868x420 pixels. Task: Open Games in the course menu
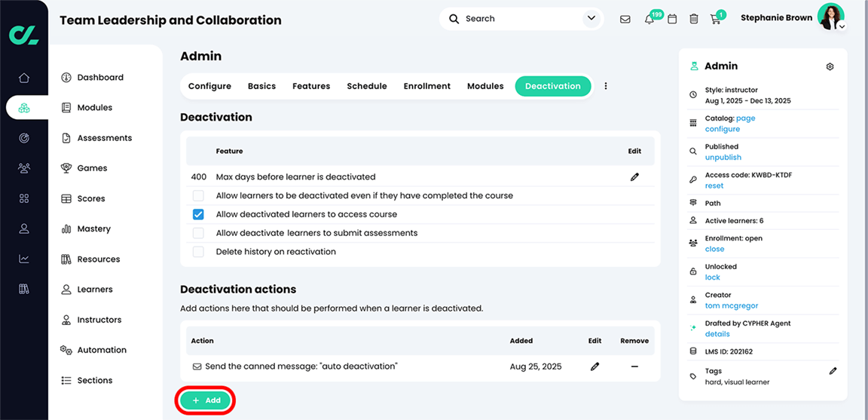pyautogui.click(x=93, y=168)
